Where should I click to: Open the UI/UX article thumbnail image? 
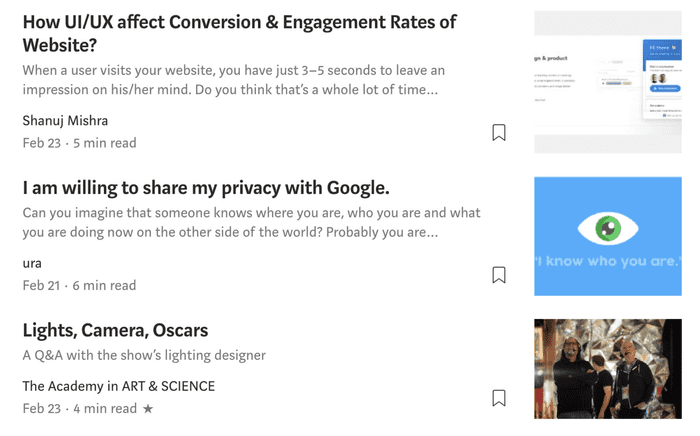607,82
